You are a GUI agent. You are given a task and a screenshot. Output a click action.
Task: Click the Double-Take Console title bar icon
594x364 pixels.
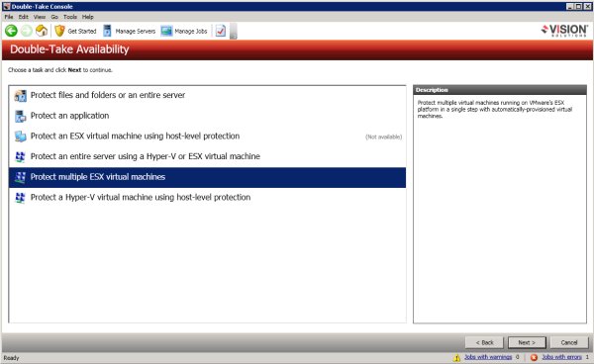tap(7, 6)
